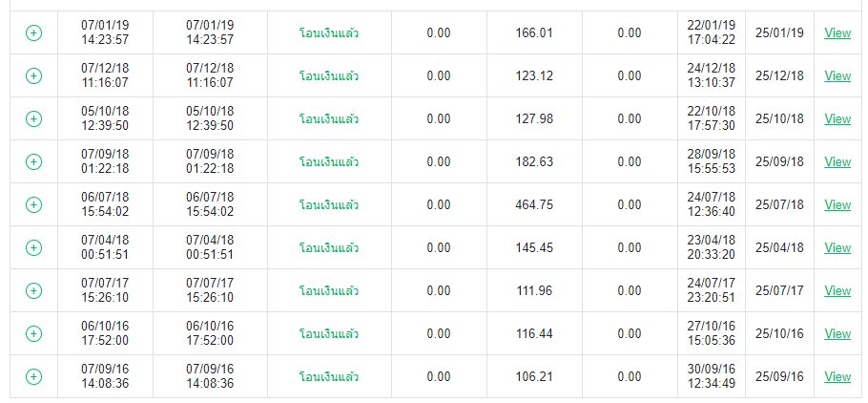Expand the 07/12/18 transaction row
This screenshot has height=403, width=868.
(x=33, y=75)
